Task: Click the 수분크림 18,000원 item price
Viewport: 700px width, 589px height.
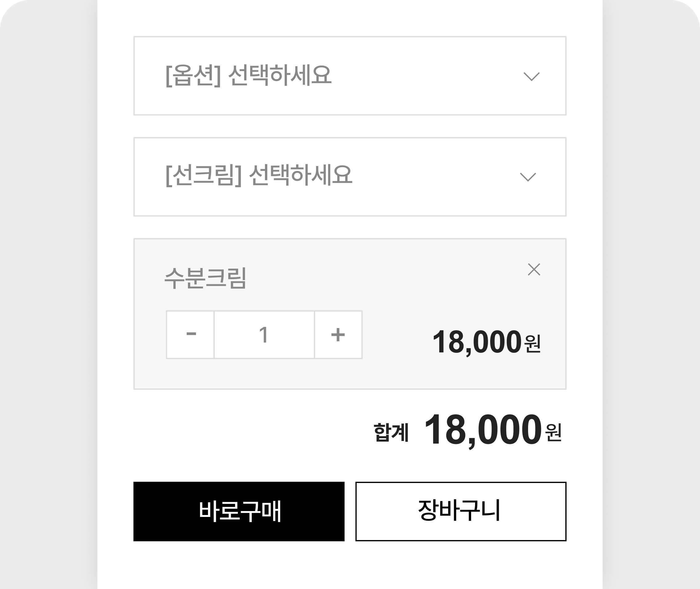Action: coord(486,342)
